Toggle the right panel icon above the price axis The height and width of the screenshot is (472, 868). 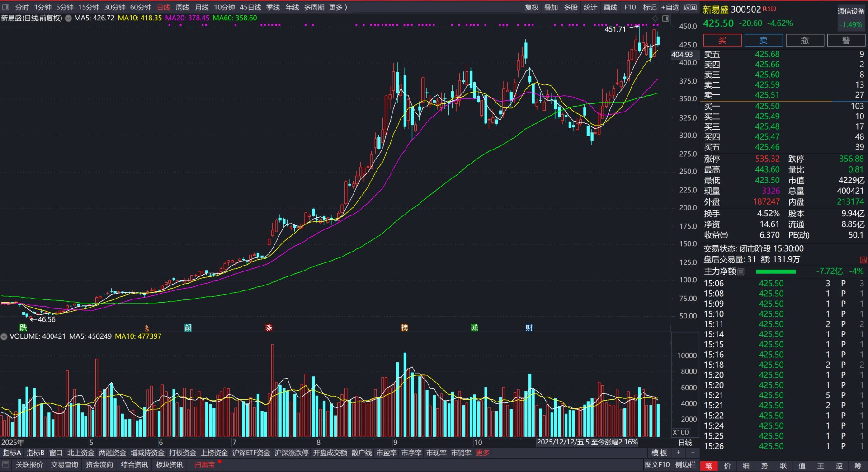pyautogui.click(x=665, y=19)
